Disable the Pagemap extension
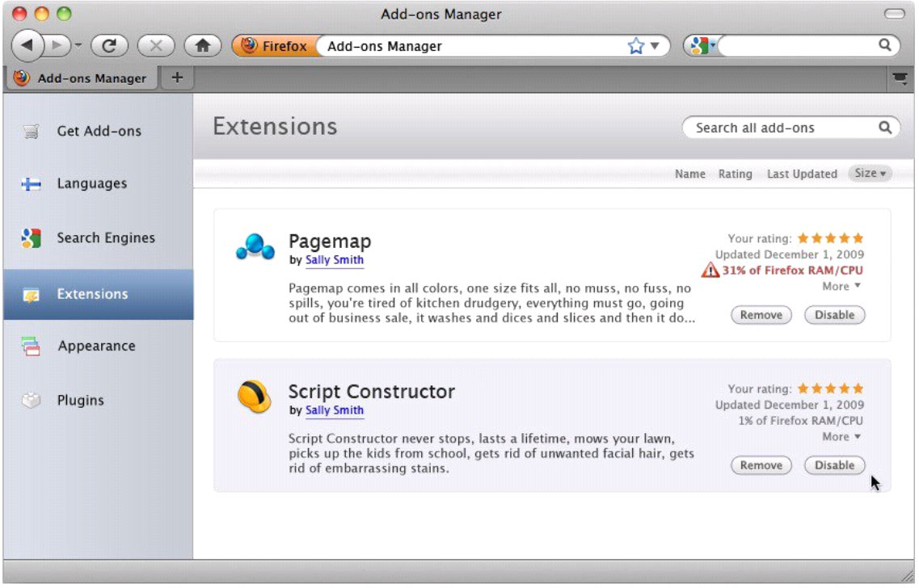 pyautogui.click(x=834, y=315)
